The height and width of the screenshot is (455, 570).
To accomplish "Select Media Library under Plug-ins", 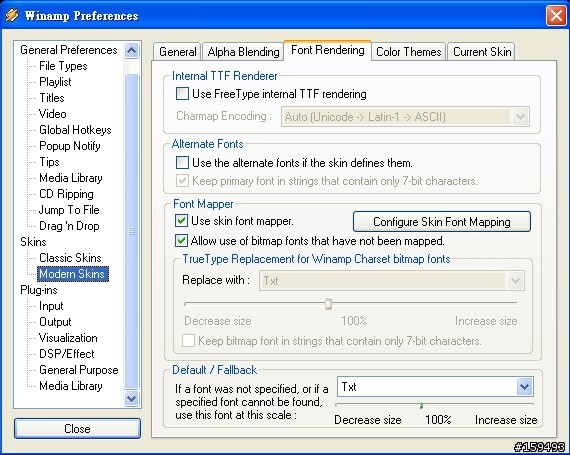I will coord(71,386).
